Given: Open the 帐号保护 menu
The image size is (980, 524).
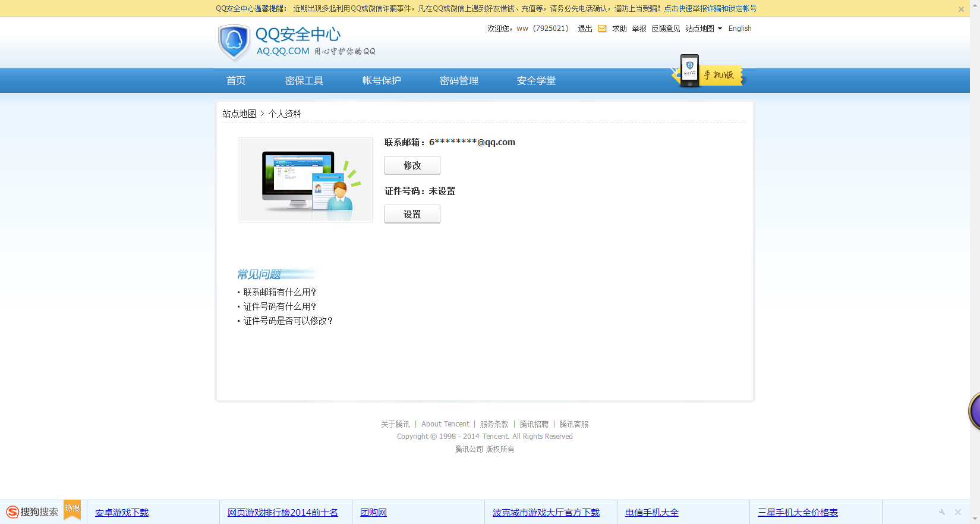Looking at the screenshot, I should (382, 81).
